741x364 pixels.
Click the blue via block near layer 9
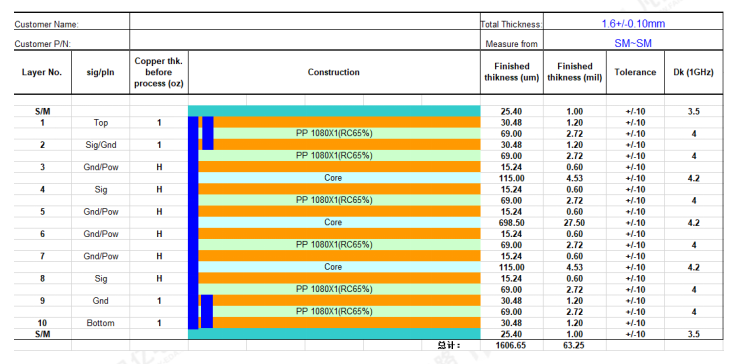coord(207,312)
